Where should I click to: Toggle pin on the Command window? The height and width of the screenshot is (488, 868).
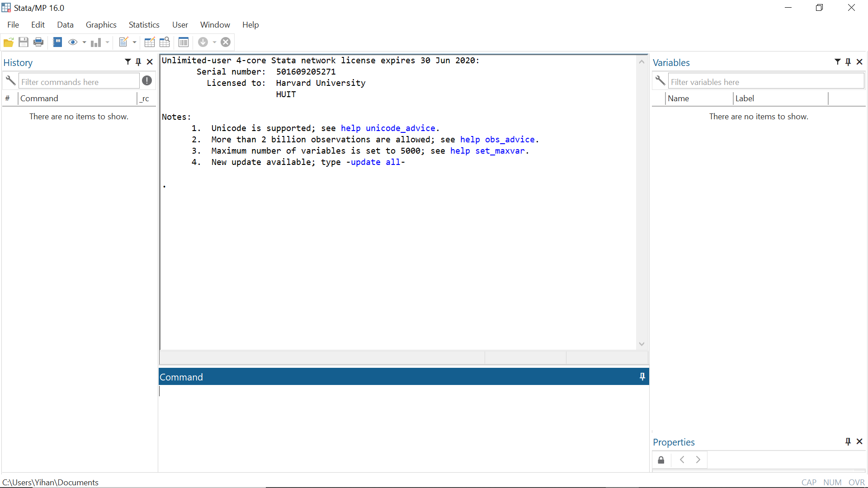[x=642, y=376]
